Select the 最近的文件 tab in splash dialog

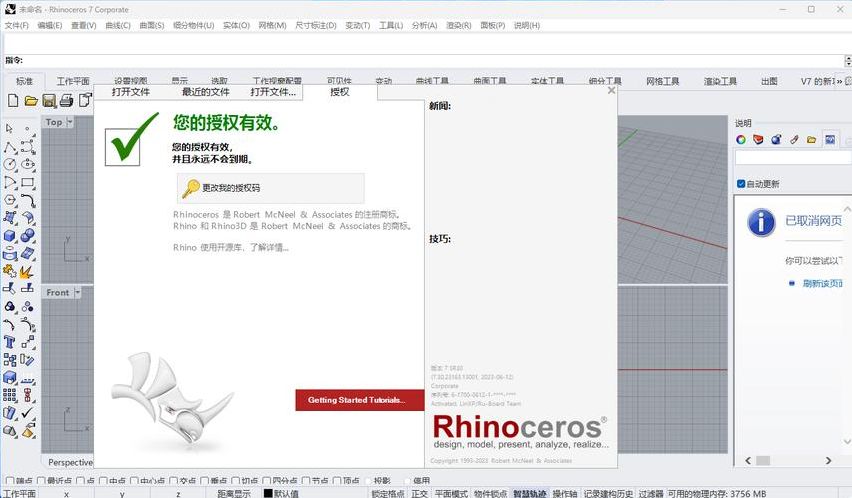pyautogui.click(x=205, y=92)
